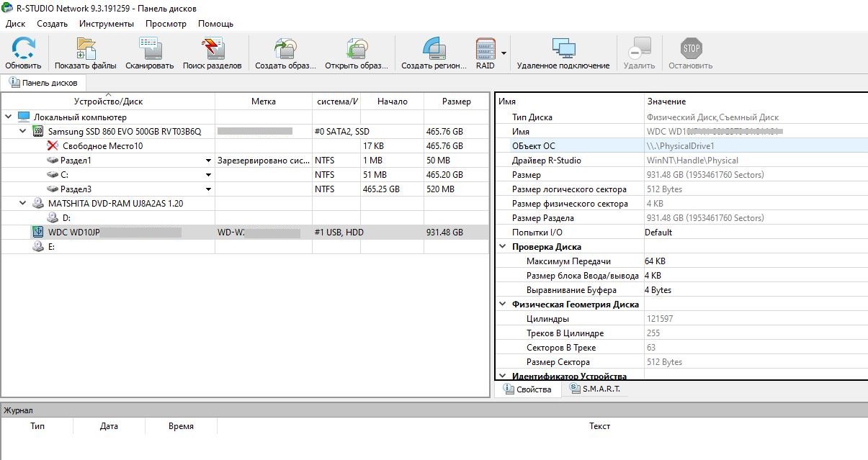The width and height of the screenshot is (868, 460).
Task: Open the Инструменты menu
Action: pos(107,24)
